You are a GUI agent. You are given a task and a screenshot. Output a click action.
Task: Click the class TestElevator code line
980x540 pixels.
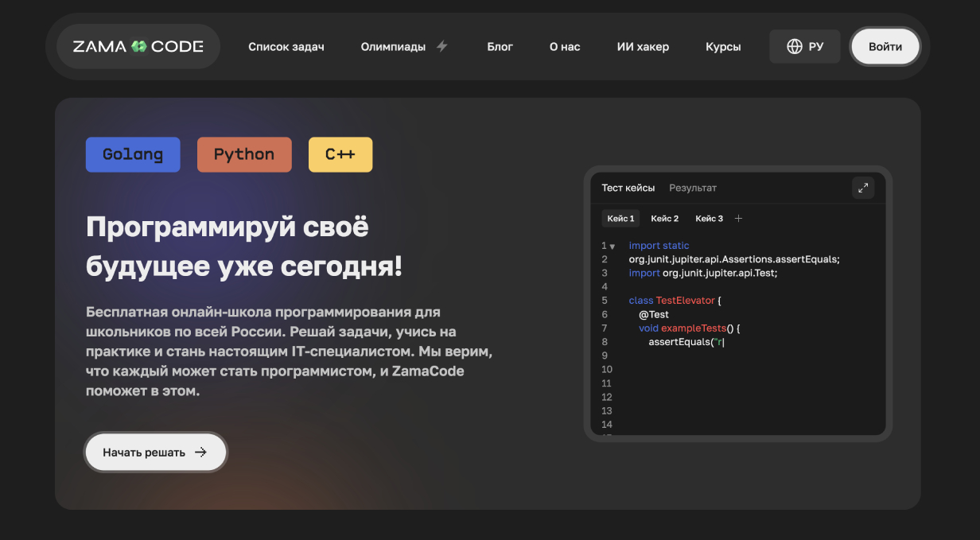point(675,301)
